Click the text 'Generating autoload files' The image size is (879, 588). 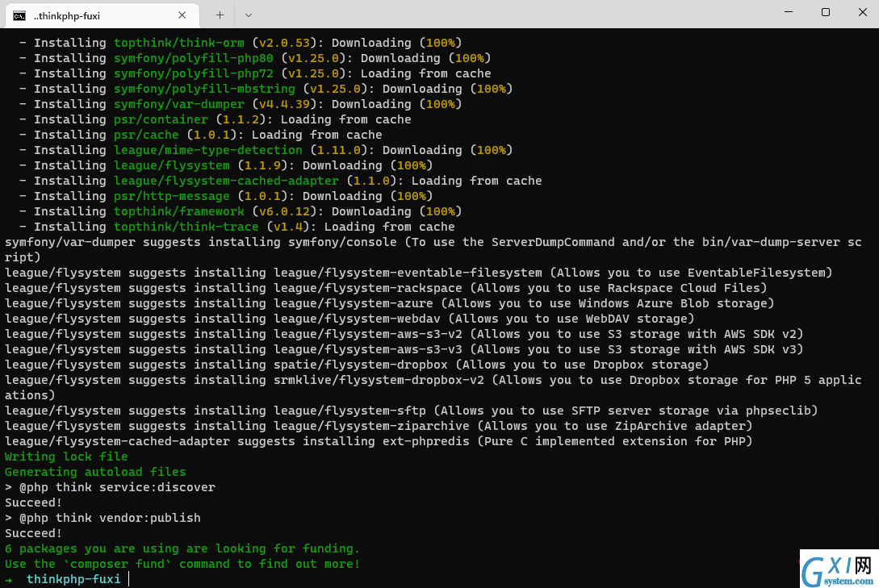pyautogui.click(x=95, y=472)
